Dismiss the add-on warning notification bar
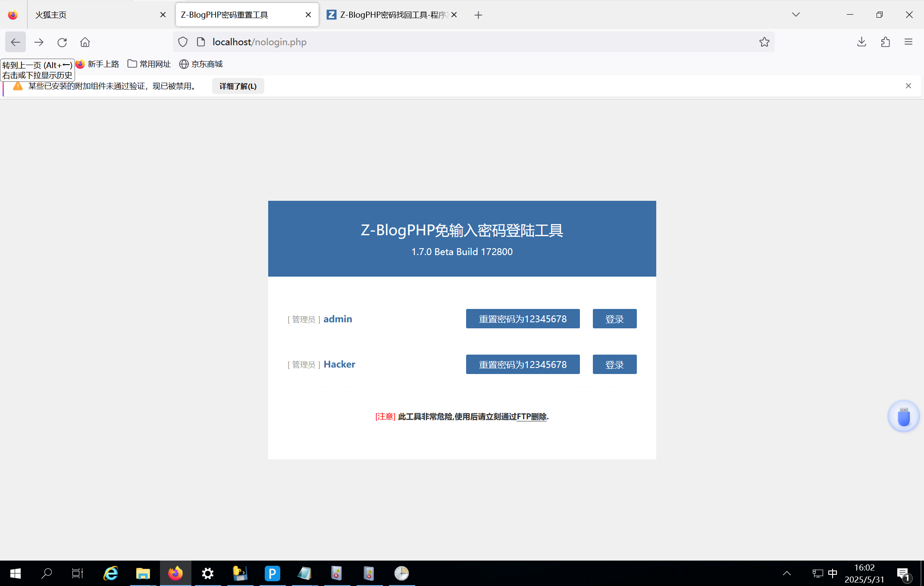This screenshot has height=586, width=924. tap(908, 86)
